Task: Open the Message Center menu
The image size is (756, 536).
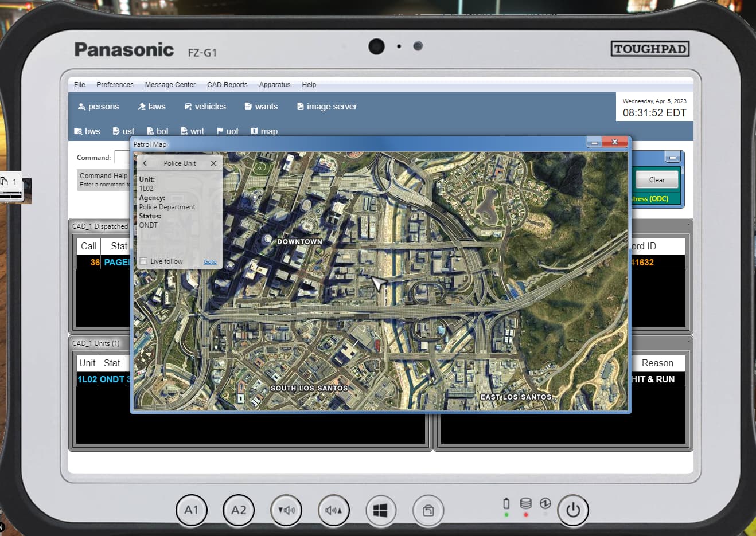Action: pyautogui.click(x=170, y=85)
